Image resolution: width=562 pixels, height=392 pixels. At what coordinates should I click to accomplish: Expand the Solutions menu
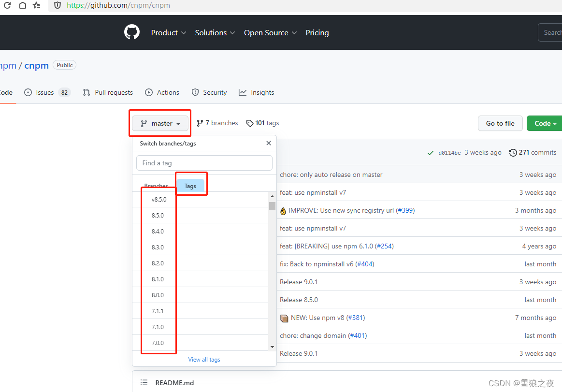215,33
